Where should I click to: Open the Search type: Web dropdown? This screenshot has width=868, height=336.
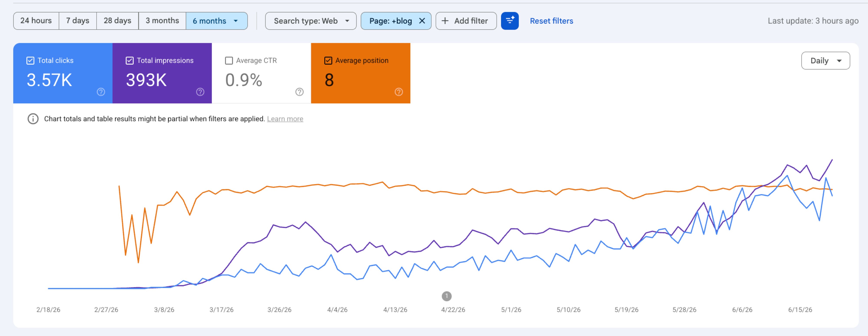click(x=311, y=21)
